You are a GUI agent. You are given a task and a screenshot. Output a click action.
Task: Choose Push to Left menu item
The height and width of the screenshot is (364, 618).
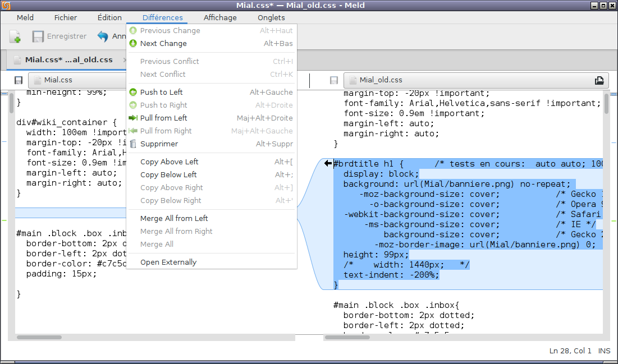(161, 93)
